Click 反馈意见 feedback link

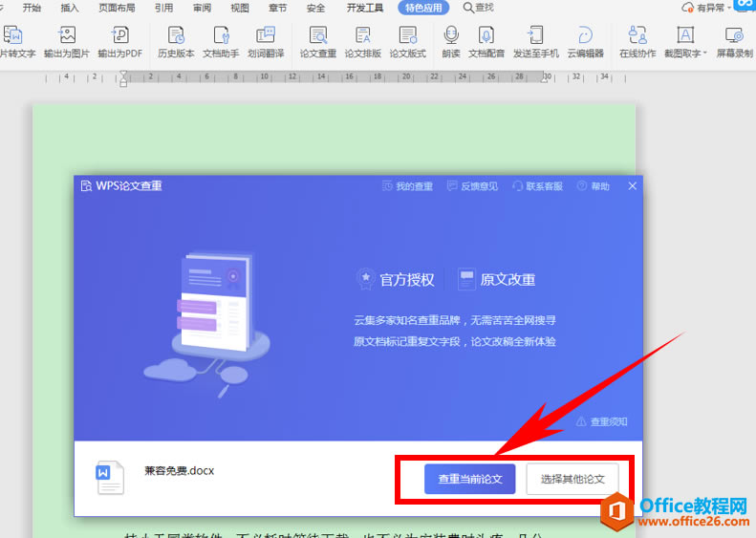[472, 186]
